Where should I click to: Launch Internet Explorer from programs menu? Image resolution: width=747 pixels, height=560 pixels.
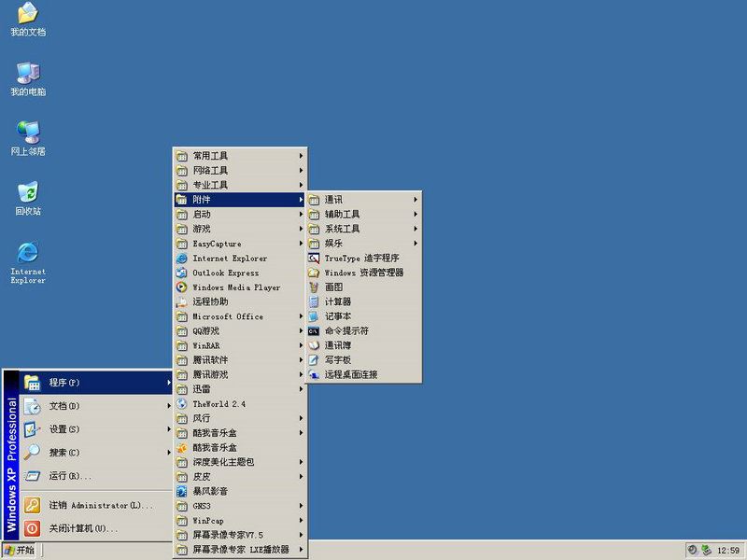[240, 259]
